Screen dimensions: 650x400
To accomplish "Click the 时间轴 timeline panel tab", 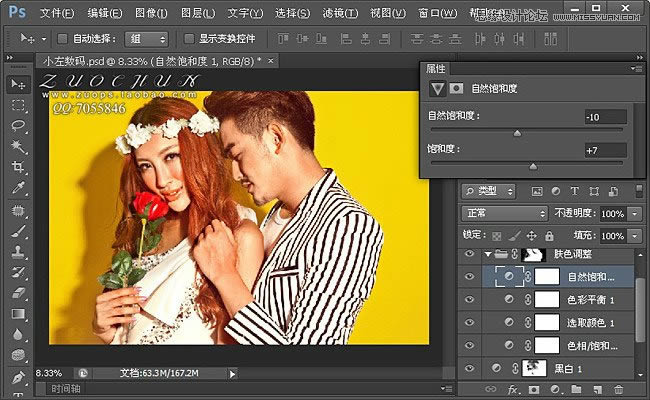I will (65, 389).
